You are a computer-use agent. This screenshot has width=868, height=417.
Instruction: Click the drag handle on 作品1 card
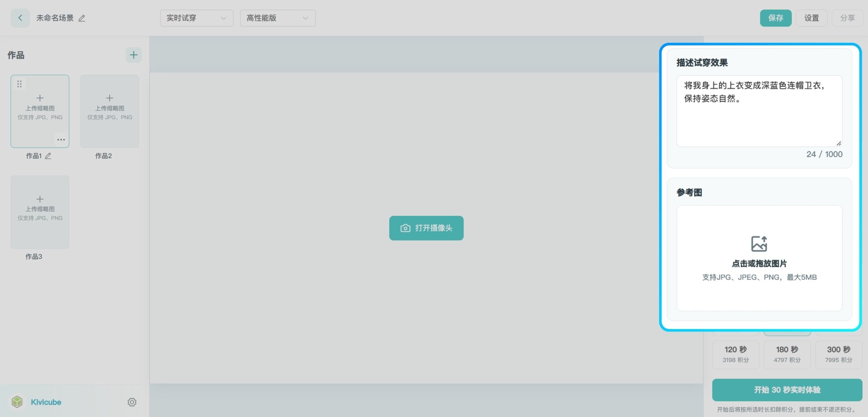tap(19, 84)
